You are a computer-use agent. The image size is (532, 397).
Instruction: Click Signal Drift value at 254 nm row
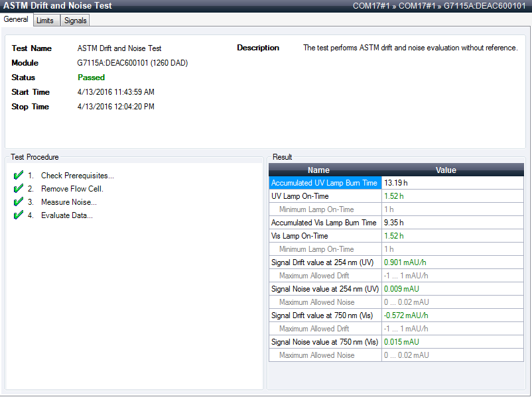pos(324,262)
